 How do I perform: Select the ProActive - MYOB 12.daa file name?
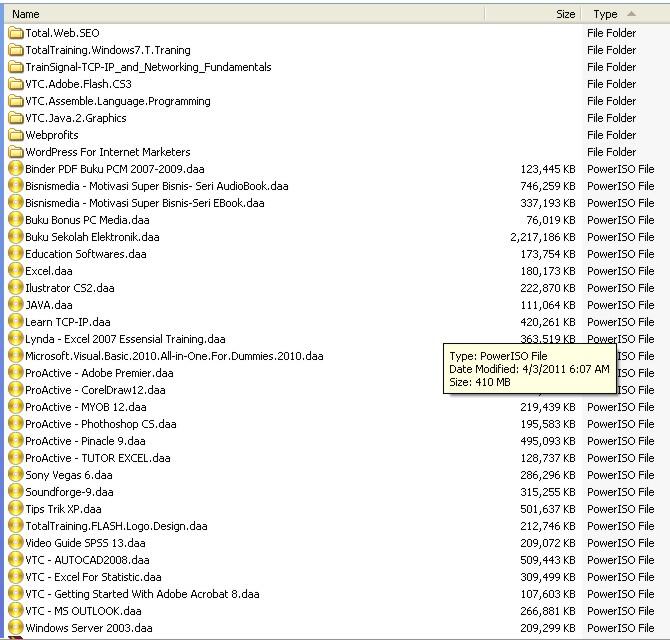point(86,407)
